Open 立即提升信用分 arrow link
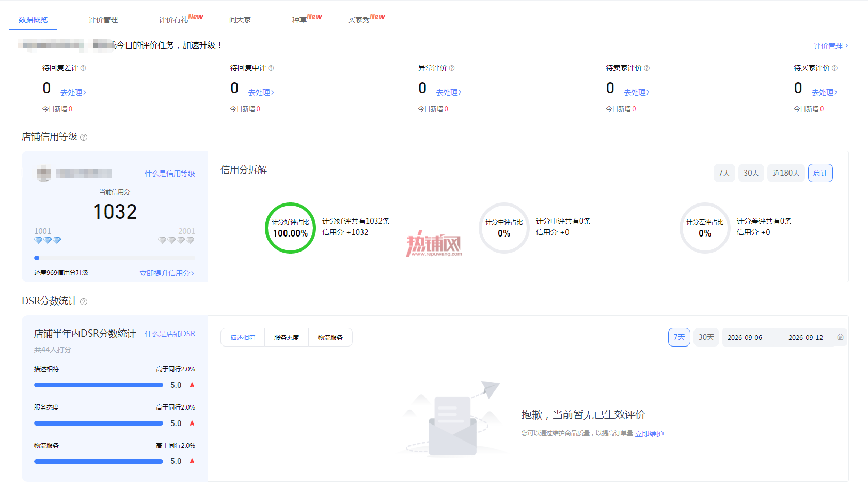 coord(167,273)
